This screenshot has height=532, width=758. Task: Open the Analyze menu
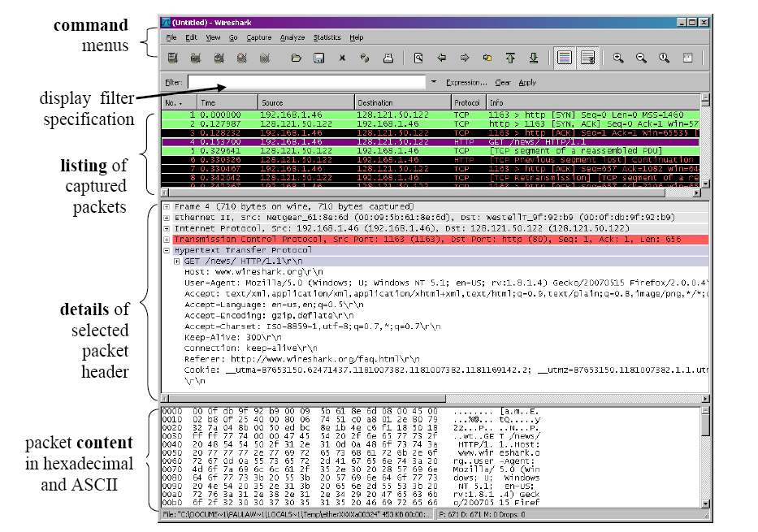(292, 37)
